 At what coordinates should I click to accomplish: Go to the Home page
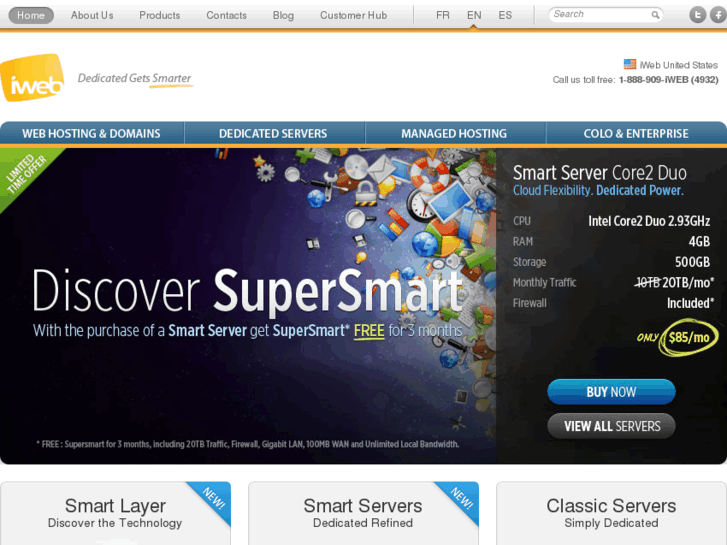pyautogui.click(x=31, y=15)
